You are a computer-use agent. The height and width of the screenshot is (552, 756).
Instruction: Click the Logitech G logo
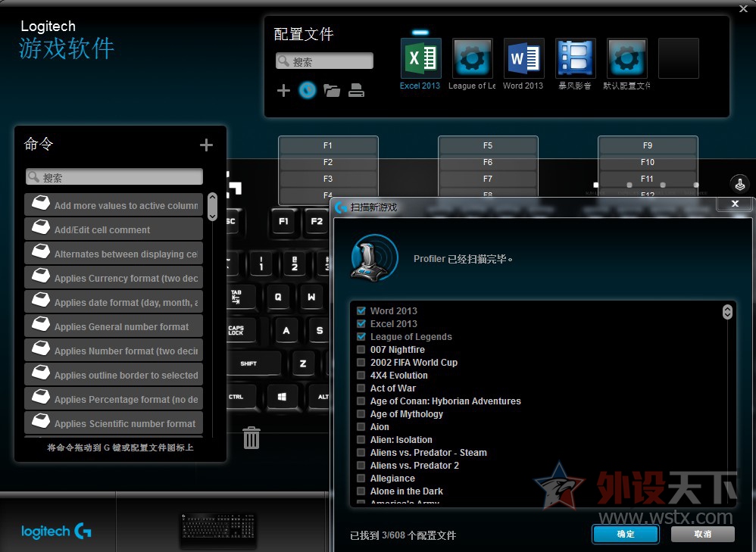point(56,531)
